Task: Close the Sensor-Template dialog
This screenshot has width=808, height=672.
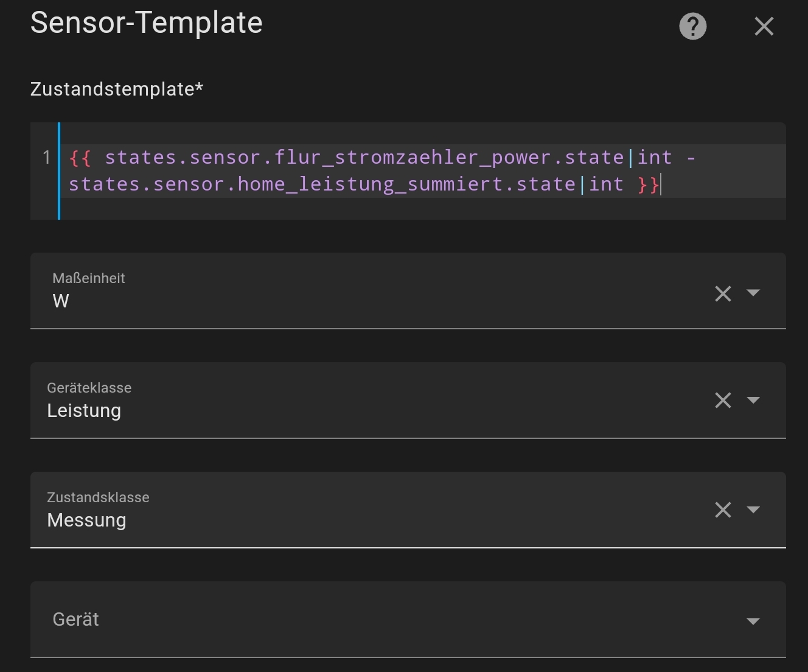Action: 764,26
